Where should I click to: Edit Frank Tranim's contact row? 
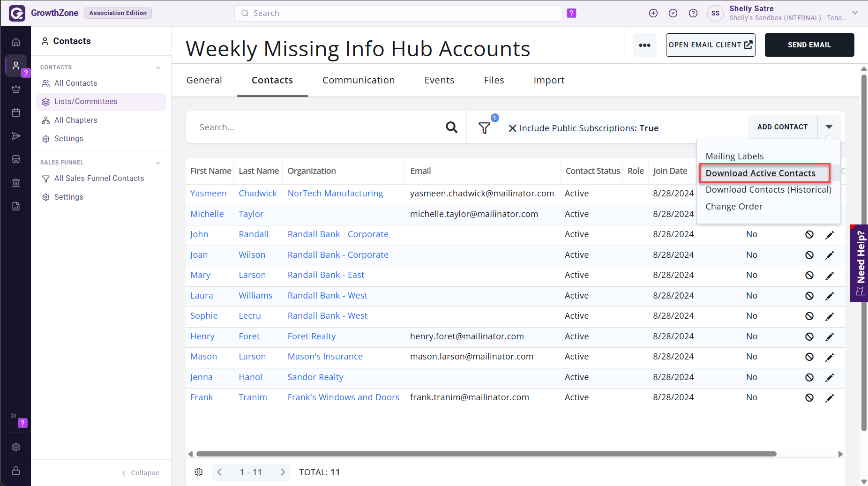(830, 397)
